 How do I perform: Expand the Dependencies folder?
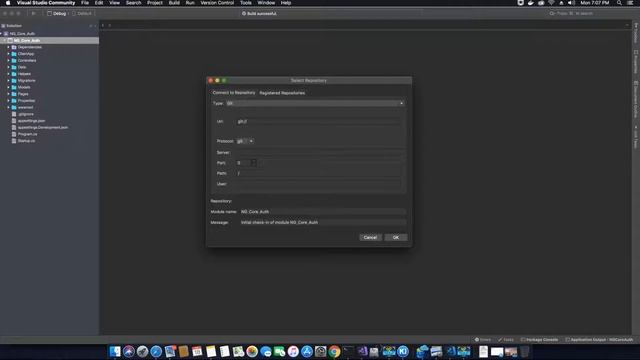[x=8, y=47]
